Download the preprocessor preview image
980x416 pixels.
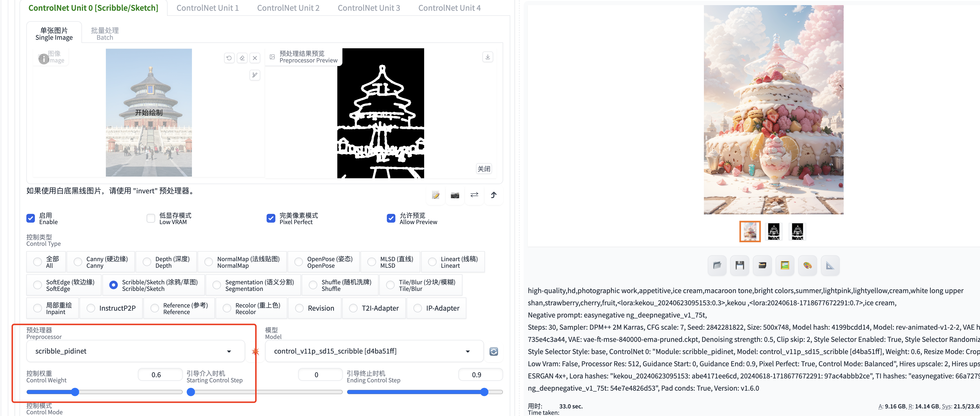488,57
